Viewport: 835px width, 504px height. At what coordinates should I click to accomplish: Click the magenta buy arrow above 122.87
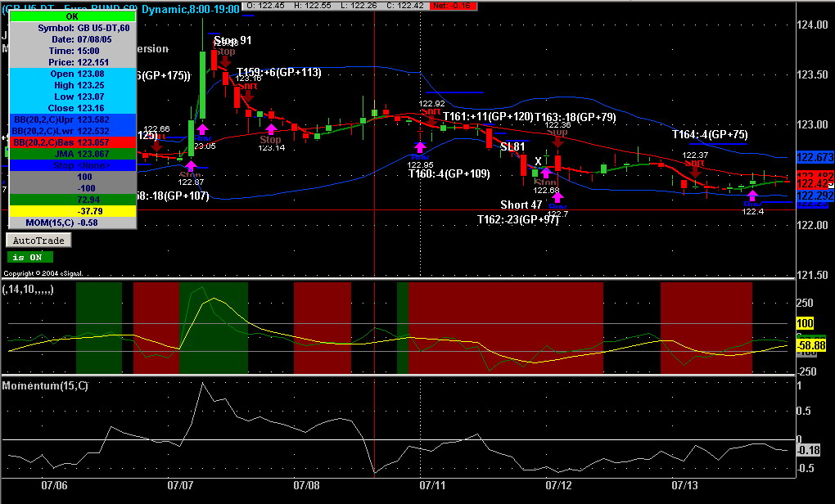191,165
